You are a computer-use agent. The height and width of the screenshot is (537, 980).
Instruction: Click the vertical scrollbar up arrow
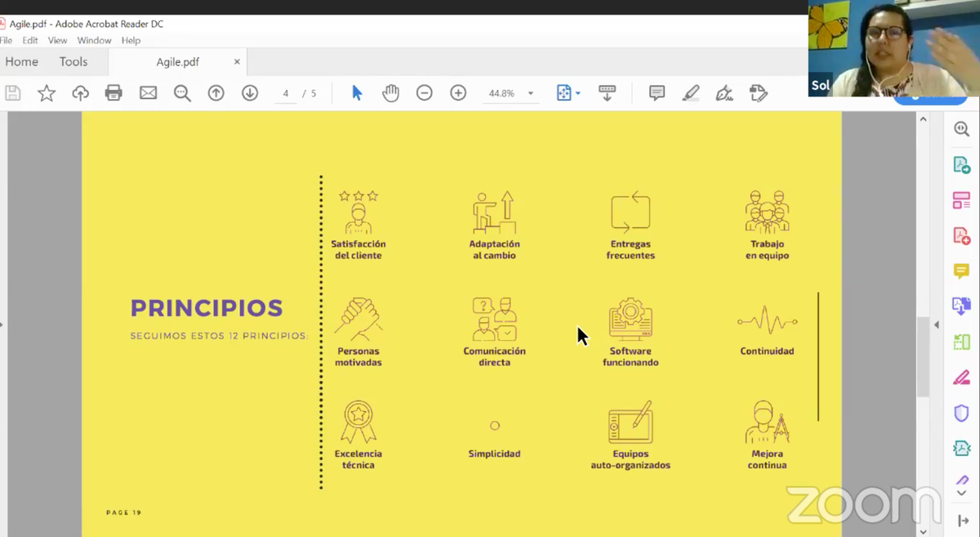click(x=924, y=119)
